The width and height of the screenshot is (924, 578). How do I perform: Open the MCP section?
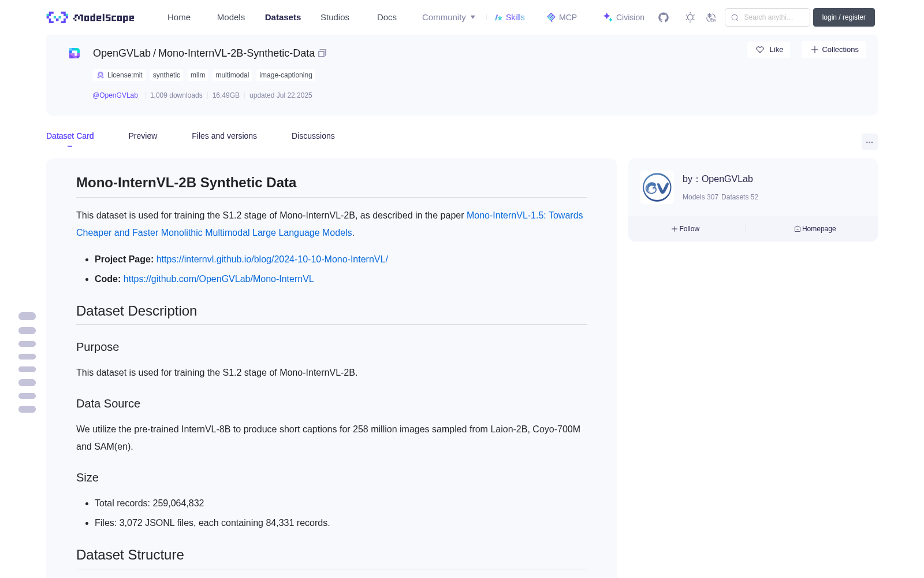click(561, 17)
